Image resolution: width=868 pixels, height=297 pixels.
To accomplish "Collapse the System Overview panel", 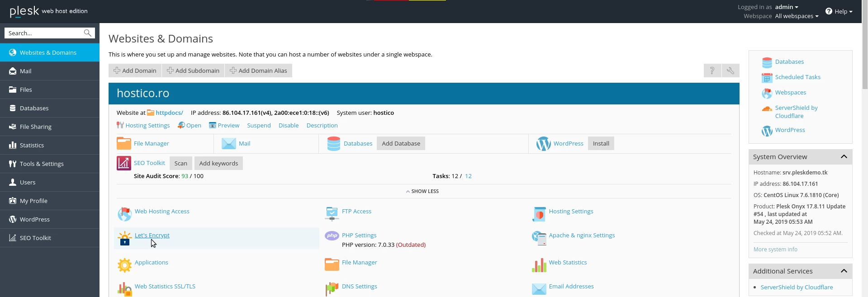I will click(x=844, y=157).
